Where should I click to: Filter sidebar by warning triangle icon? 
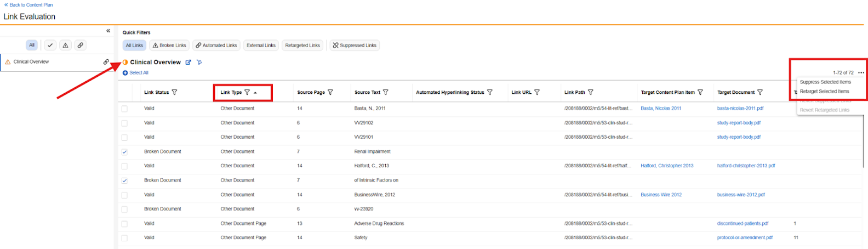point(65,46)
